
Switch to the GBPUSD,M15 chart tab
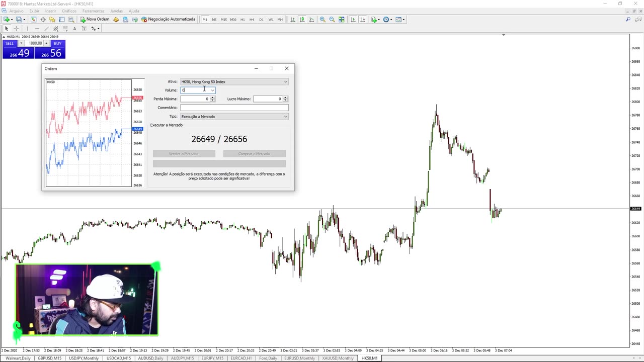click(x=49, y=358)
